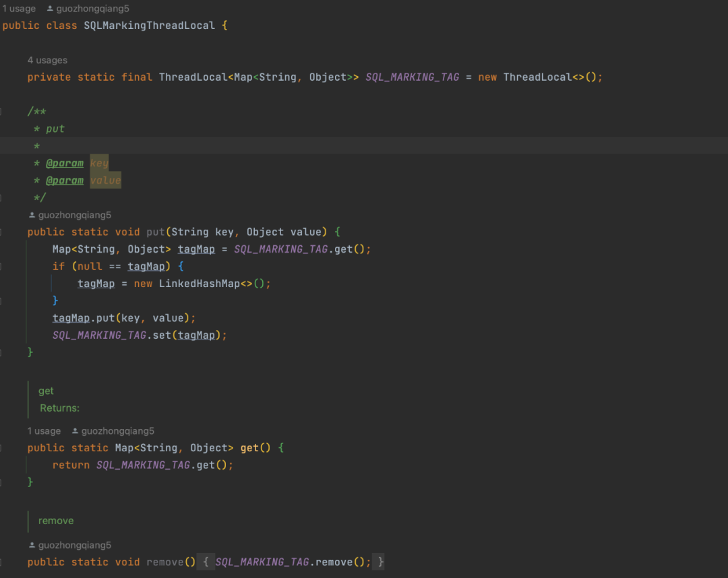Open the '1 usage' hint above class
Viewport: 728px width, 578px height.
pos(19,8)
